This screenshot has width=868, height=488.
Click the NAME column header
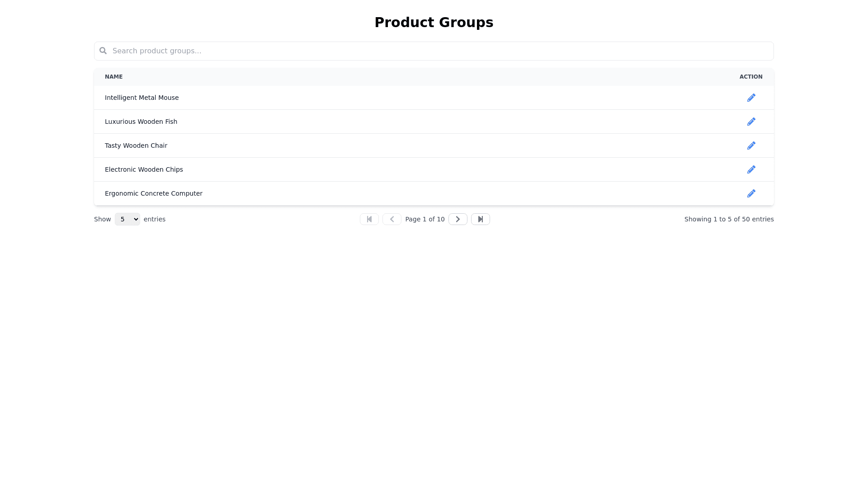(x=113, y=77)
